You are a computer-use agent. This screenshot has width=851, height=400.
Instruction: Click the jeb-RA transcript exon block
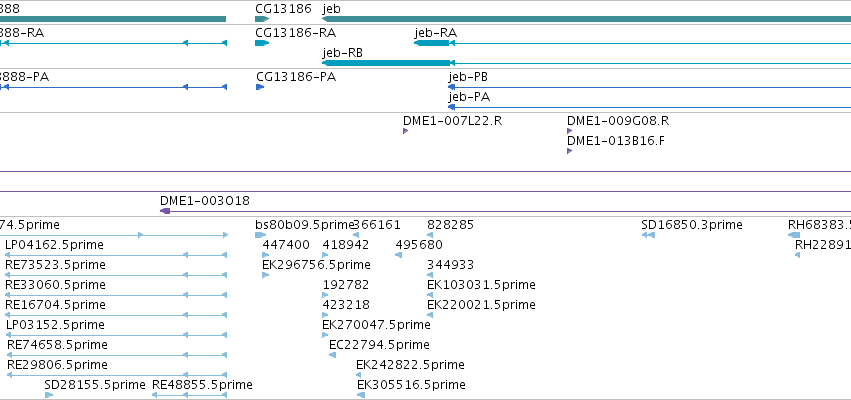point(431,43)
